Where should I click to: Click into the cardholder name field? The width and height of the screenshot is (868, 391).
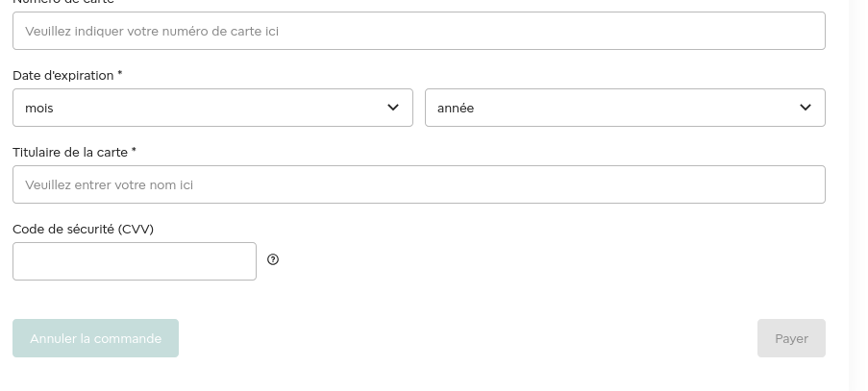[x=418, y=184]
